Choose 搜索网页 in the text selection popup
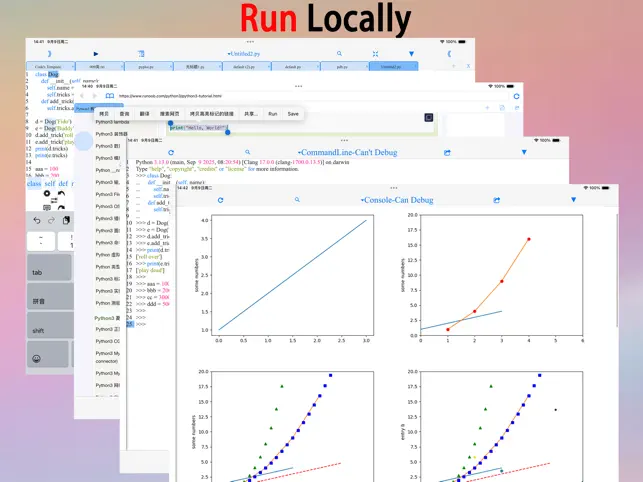 coord(169,114)
